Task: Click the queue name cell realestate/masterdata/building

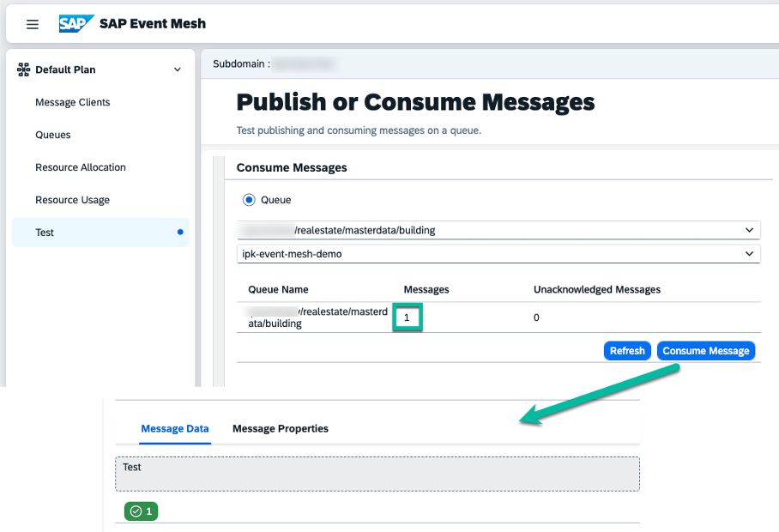Action: (x=317, y=317)
